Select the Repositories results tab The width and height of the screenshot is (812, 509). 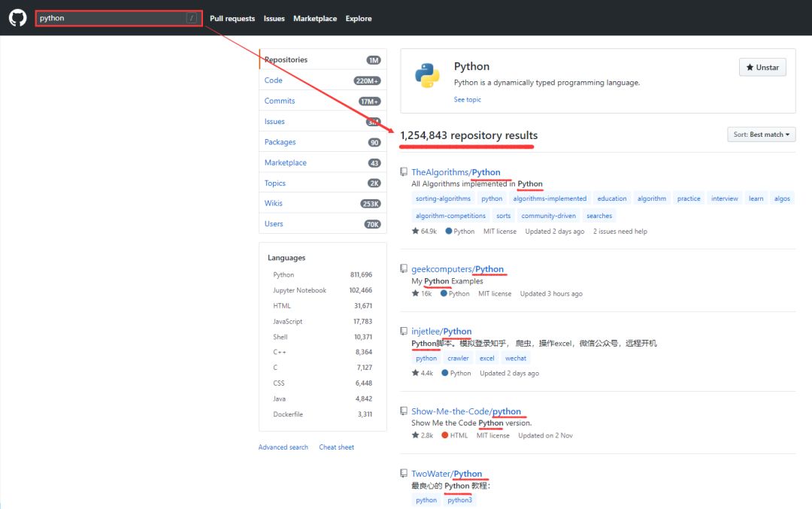click(323, 59)
